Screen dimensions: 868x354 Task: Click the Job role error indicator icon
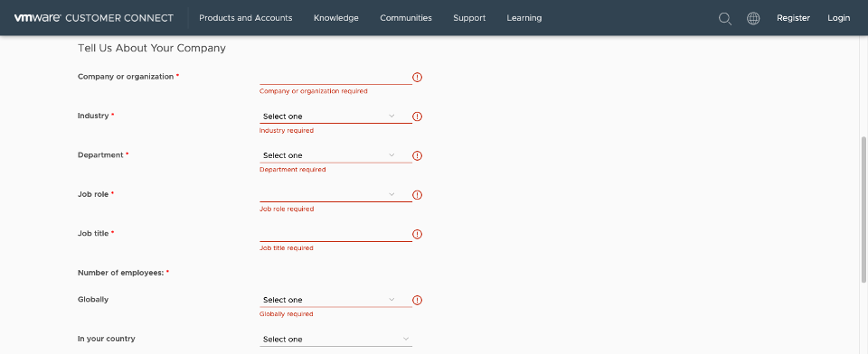[x=418, y=195]
